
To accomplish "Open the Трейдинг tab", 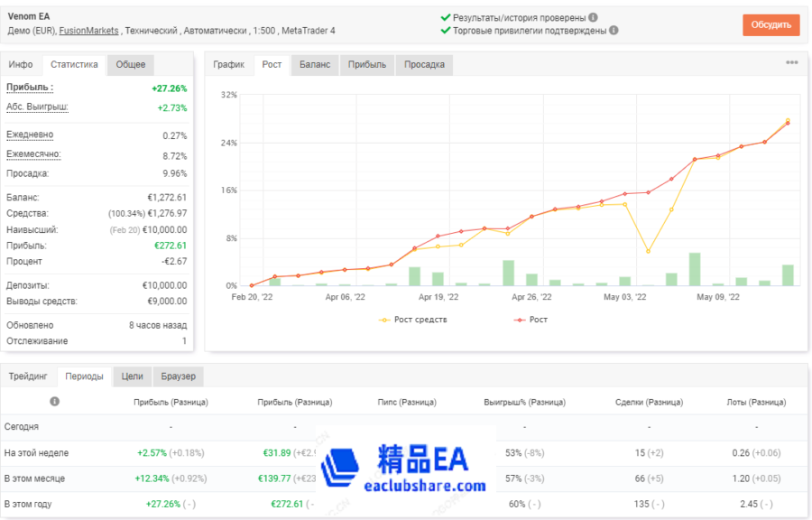I will (28, 376).
